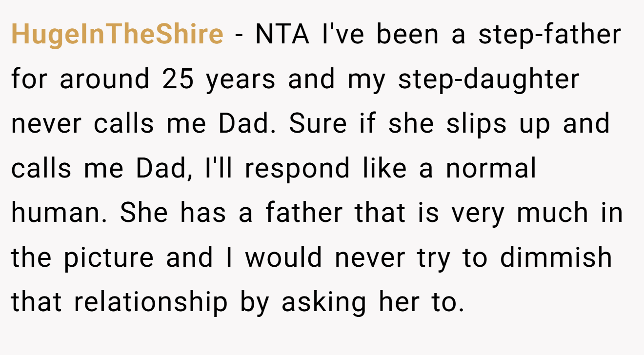This screenshot has height=355, width=644.
Task: Click the word "NTA" in the comment
Action: (x=282, y=35)
